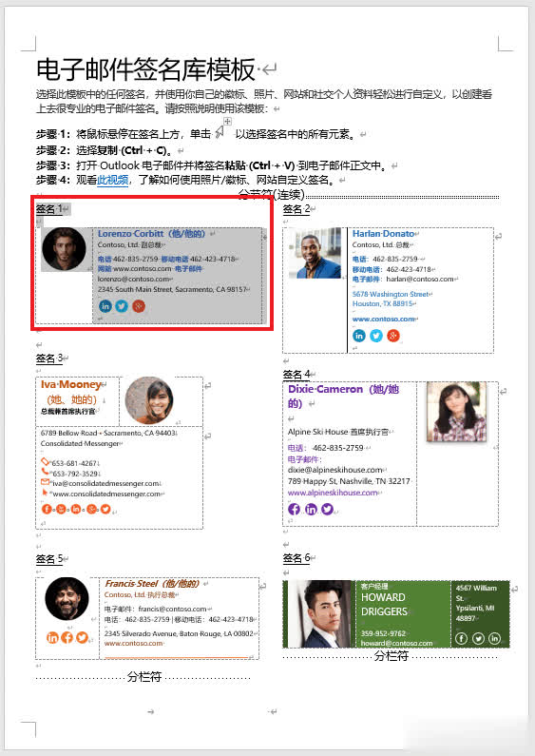The image size is (535, 756).
Task: Click Facebook icon in green Howard Driggers signature
Action: 461,638
